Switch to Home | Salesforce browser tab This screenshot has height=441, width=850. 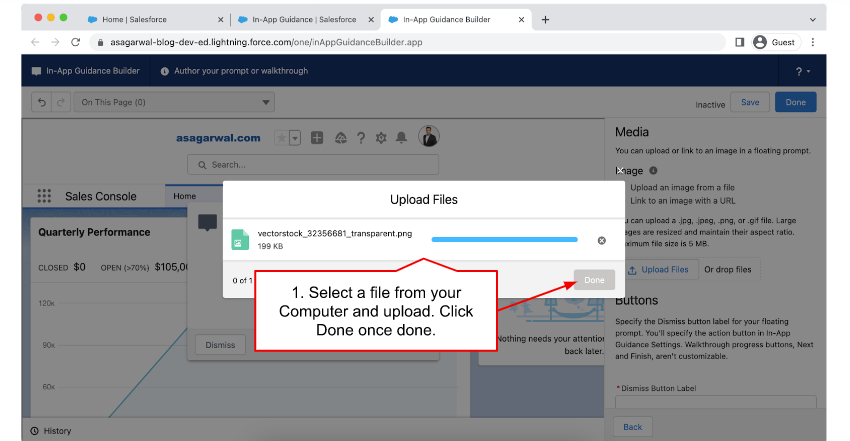[134, 20]
